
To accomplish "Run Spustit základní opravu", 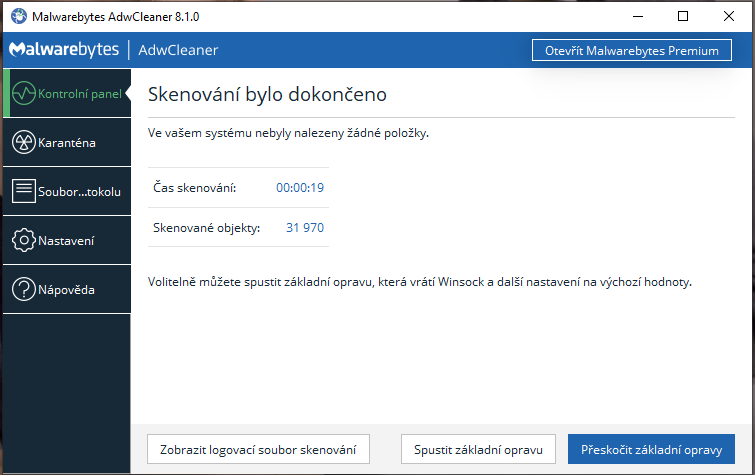I will [x=478, y=449].
